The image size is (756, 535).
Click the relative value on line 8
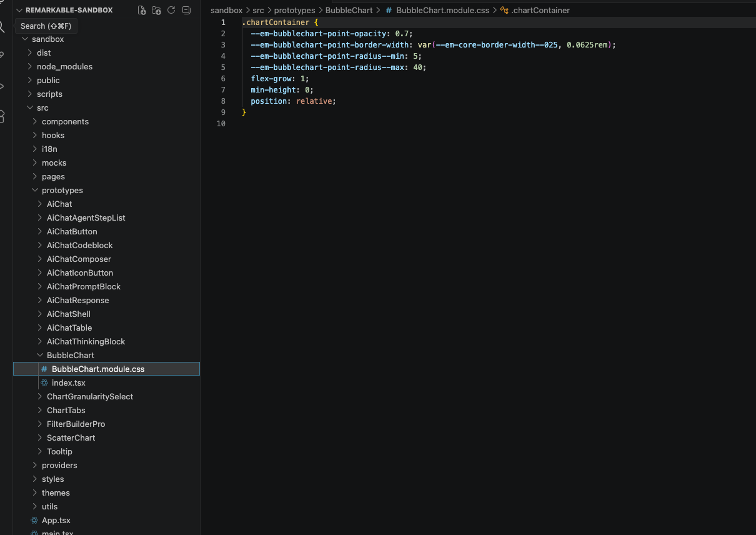(314, 101)
